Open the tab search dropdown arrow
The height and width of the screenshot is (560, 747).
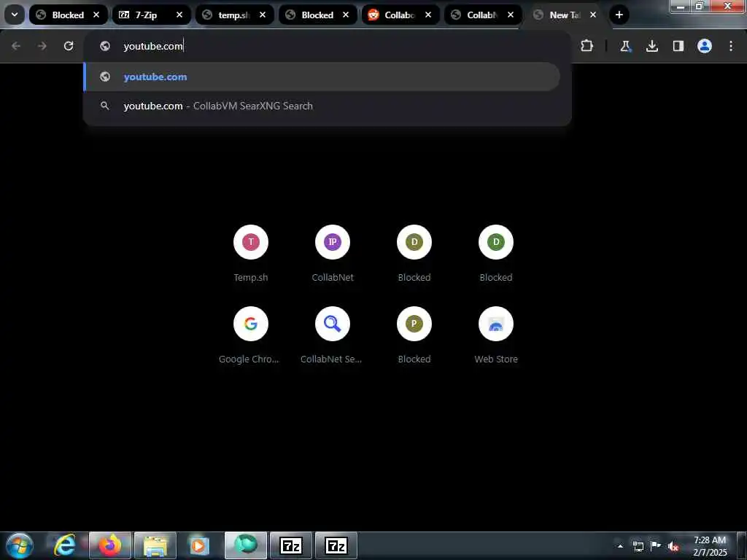pos(15,15)
